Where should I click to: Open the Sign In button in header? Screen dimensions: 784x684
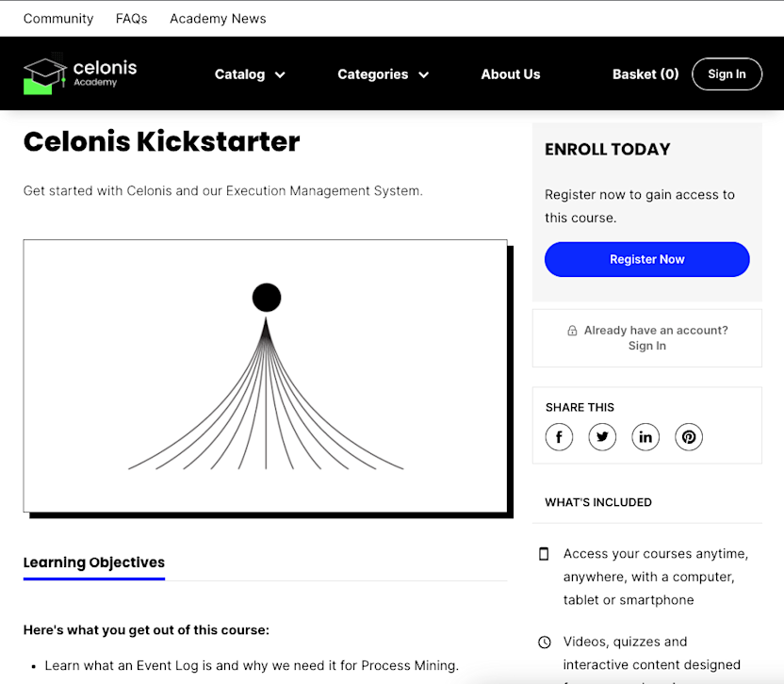[x=727, y=73]
